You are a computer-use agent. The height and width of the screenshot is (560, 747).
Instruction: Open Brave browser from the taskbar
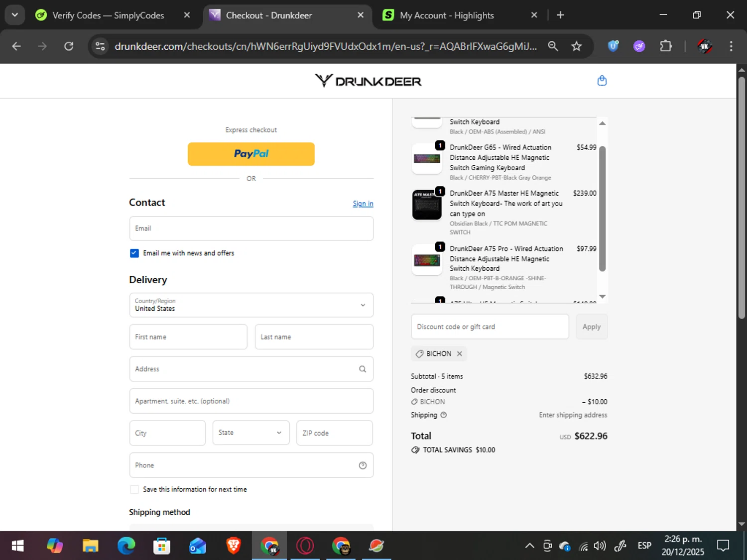[234, 546]
